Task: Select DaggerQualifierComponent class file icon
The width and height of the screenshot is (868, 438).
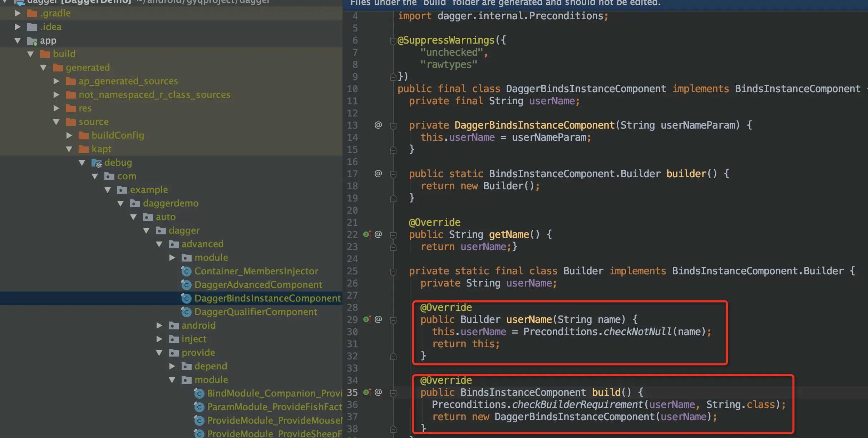Action: click(x=186, y=312)
